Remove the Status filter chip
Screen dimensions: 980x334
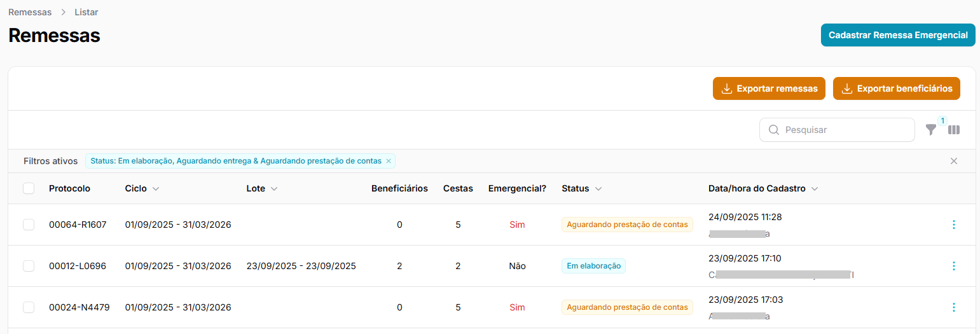point(389,161)
